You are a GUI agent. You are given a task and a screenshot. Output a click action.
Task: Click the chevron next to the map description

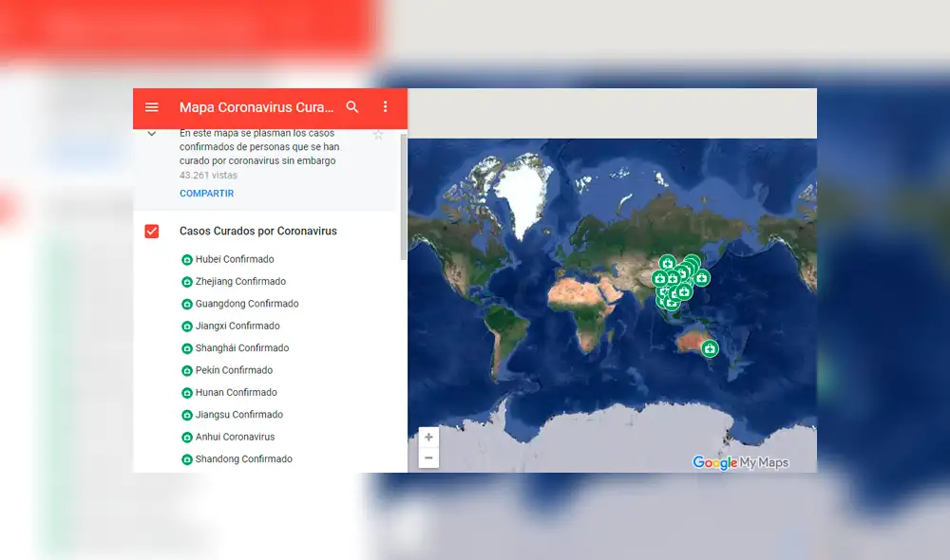point(151,133)
